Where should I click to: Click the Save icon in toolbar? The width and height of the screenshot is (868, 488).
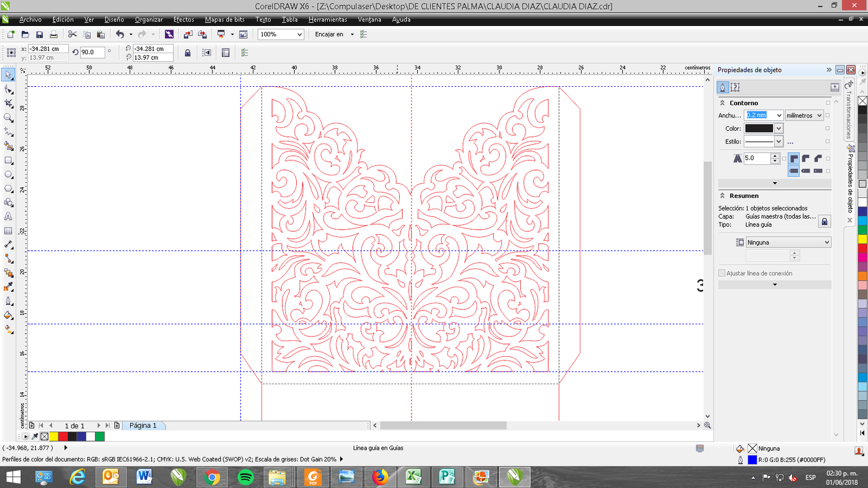point(39,35)
